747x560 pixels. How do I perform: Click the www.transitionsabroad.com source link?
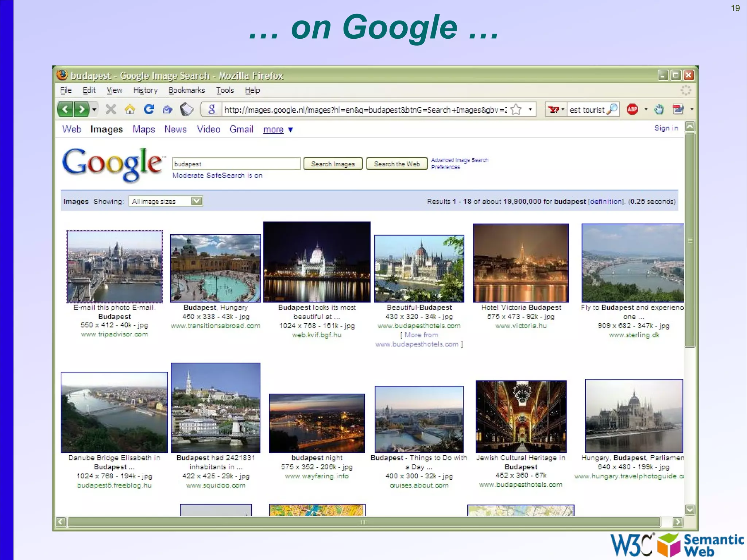[x=216, y=326]
